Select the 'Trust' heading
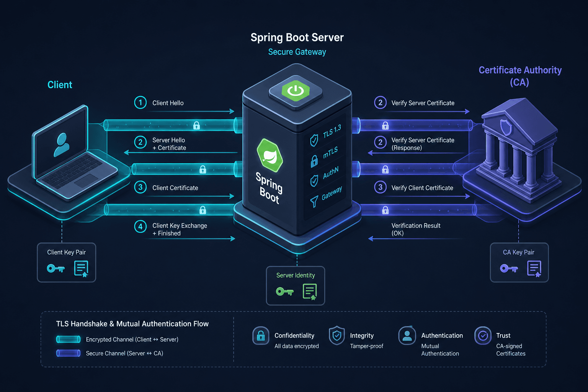The height and width of the screenshot is (392, 588). point(503,335)
